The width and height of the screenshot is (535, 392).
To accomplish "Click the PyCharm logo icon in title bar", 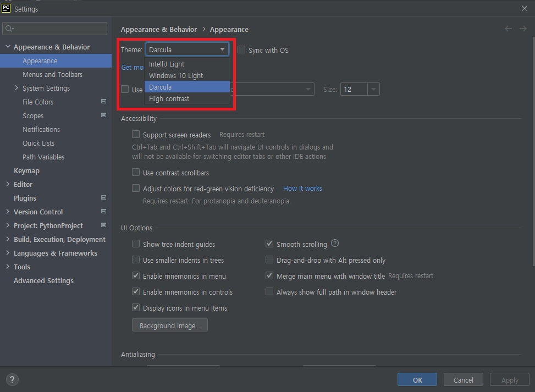I will [6, 8].
